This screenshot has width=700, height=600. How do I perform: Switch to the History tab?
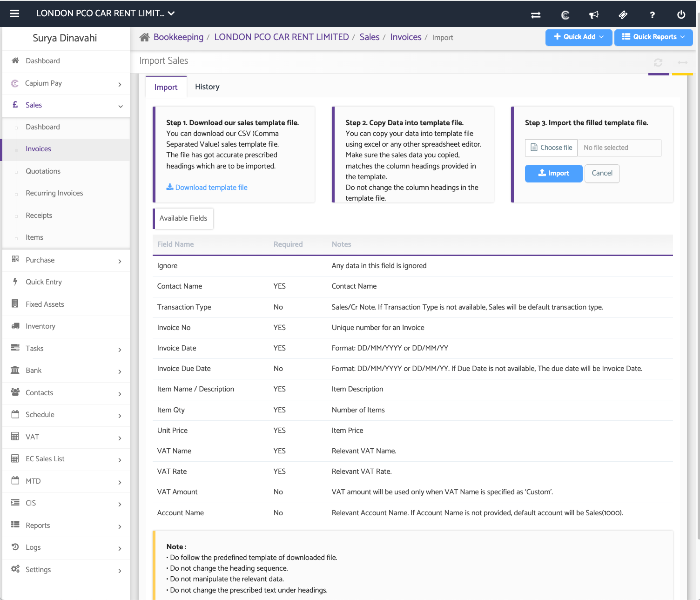[x=207, y=87]
